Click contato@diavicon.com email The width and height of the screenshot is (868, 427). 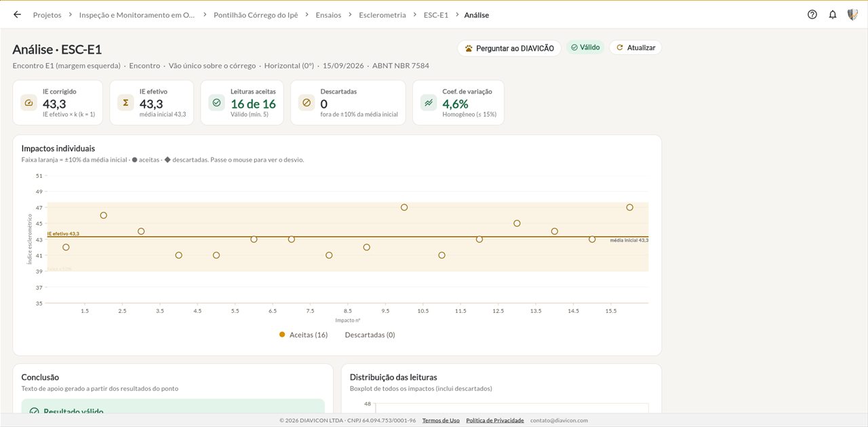(559, 420)
